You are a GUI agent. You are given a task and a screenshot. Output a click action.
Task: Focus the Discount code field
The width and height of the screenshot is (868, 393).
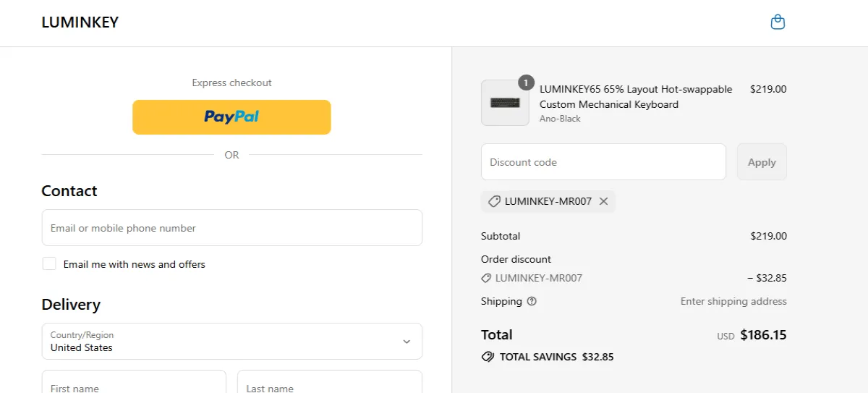click(x=603, y=162)
